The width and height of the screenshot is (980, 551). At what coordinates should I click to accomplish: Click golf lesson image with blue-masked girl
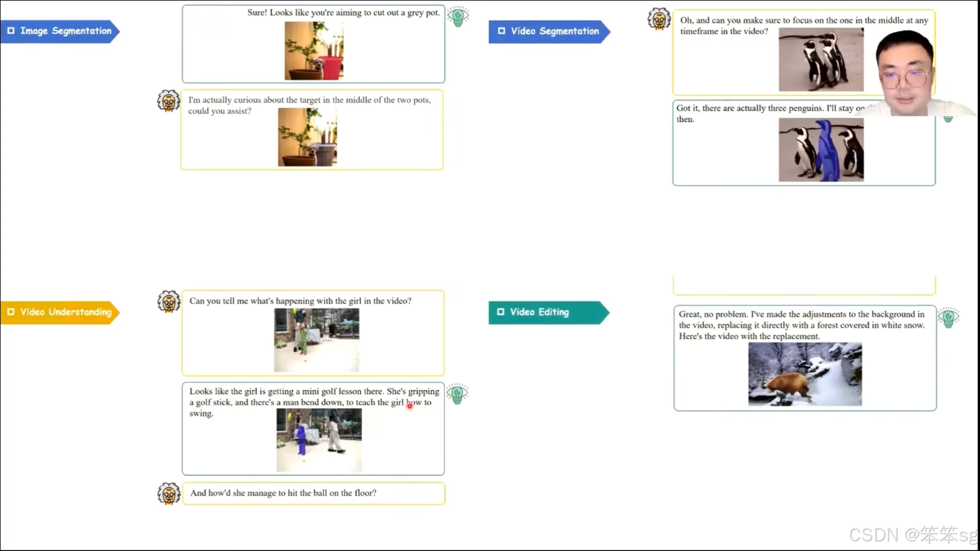[x=318, y=440]
